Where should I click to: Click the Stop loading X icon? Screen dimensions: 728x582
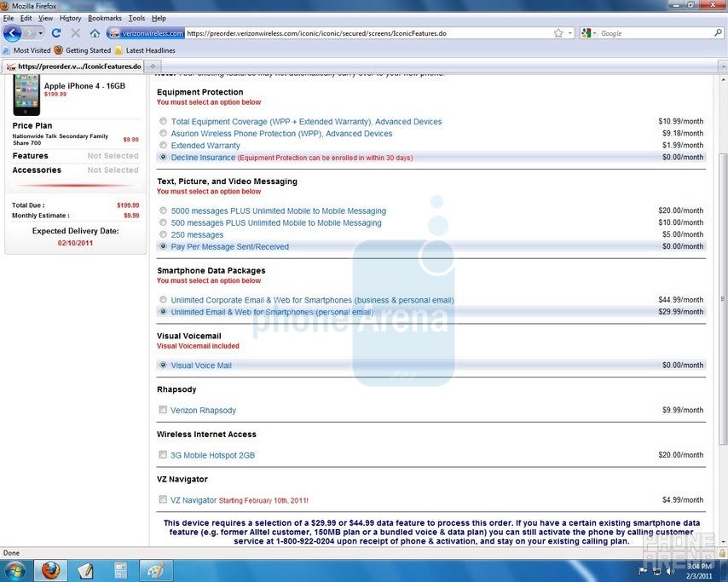pos(76,33)
